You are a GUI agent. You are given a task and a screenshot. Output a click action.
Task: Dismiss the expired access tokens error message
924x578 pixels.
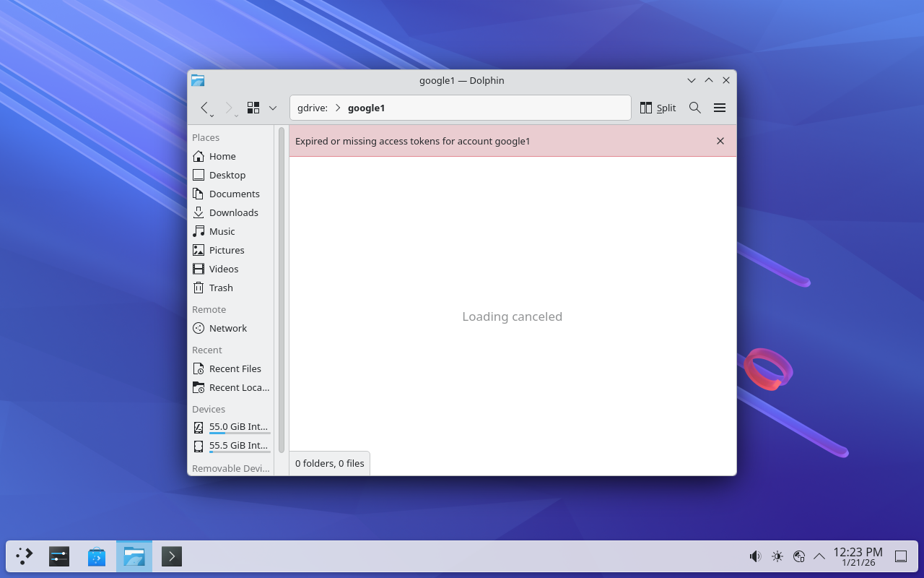pyautogui.click(x=720, y=141)
